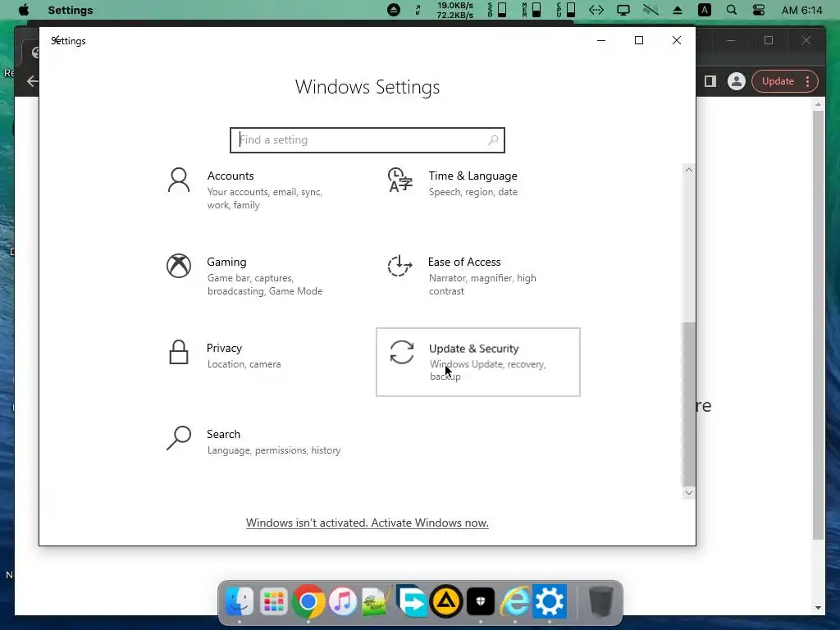Click the browser back arrow behind Settings
The height and width of the screenshot is (630, 840).
(32, 81)
